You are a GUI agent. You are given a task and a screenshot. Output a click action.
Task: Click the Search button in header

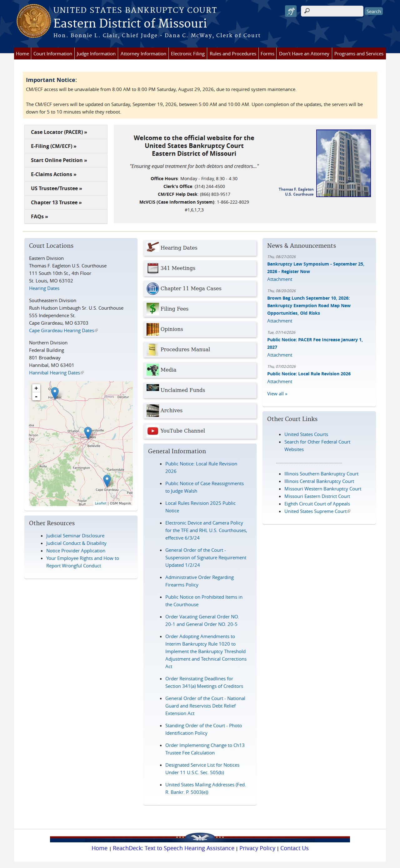pyautogui.click(x=373, y=11)
